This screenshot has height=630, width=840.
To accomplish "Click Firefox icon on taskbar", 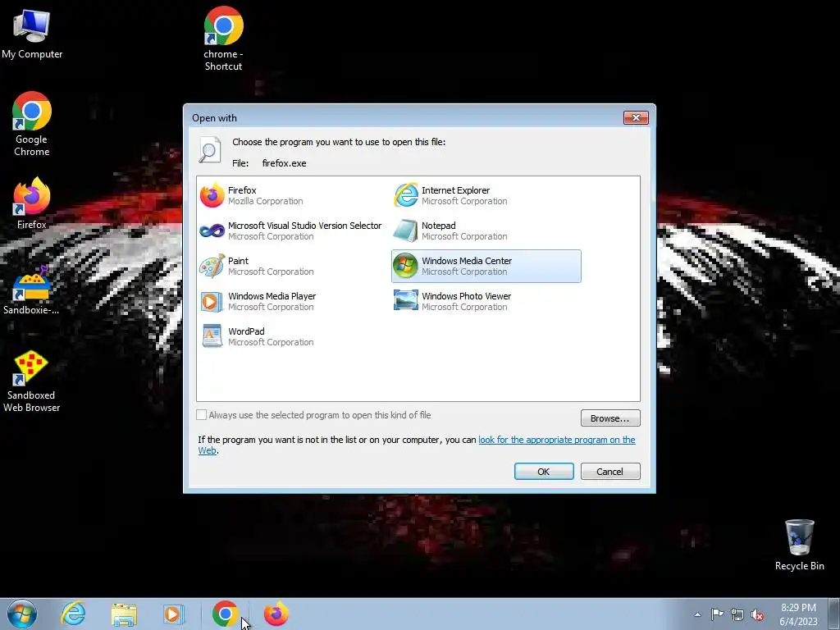I will point(276,614).
